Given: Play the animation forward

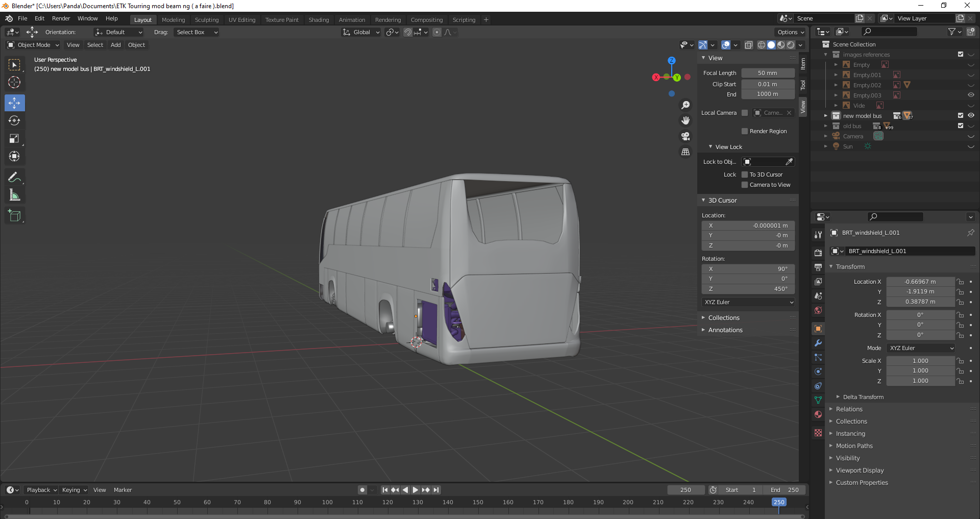Looking at the screenshot, I should [415, 490].
